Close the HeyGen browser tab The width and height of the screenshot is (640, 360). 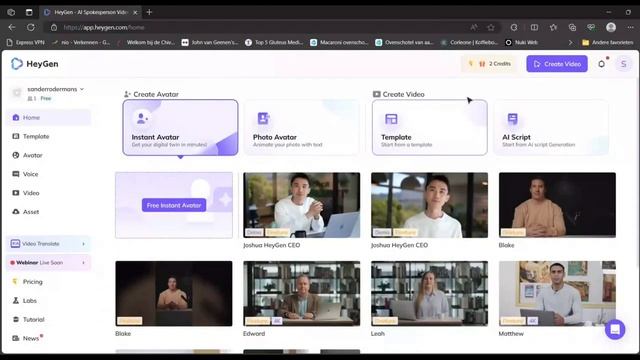[135, 12]
